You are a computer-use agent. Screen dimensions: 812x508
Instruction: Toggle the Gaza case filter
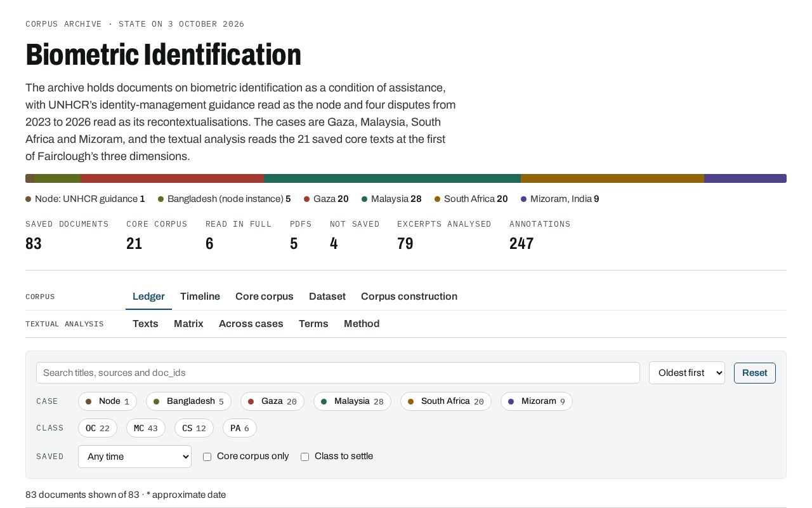[272, 401]
